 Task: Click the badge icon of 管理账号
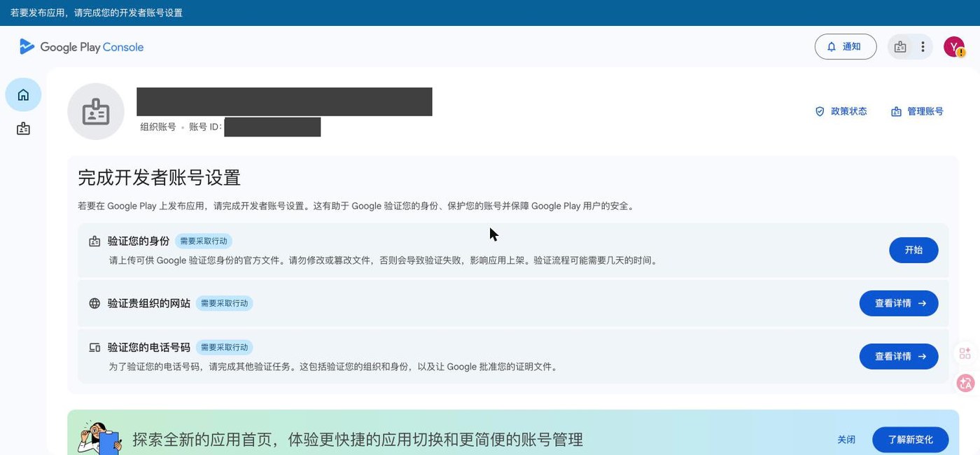click(896, 111)
